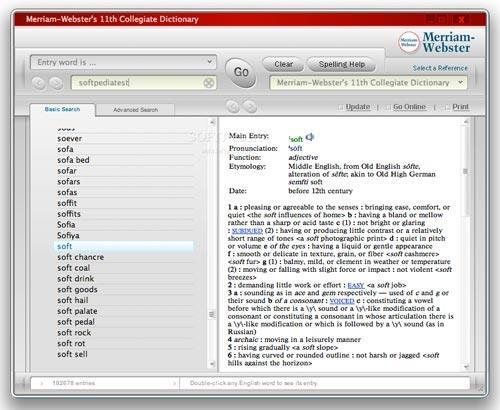Click the entries count in the status bar

73,383
